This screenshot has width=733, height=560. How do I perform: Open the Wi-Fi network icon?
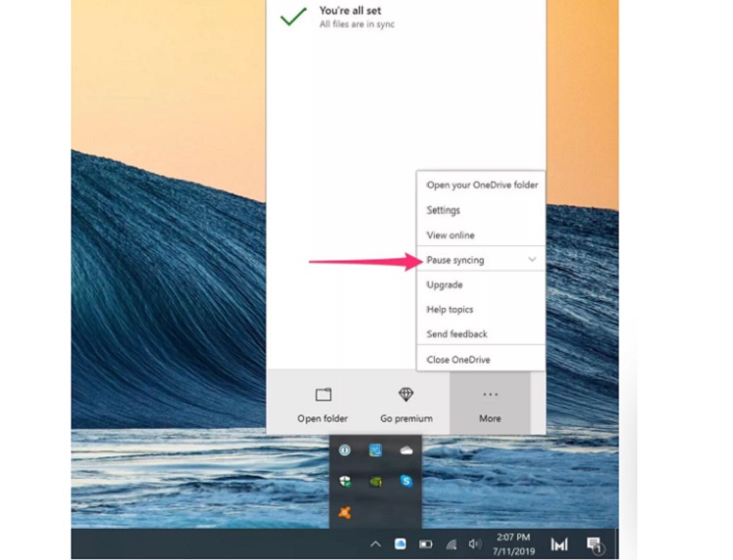coord(451,544)
